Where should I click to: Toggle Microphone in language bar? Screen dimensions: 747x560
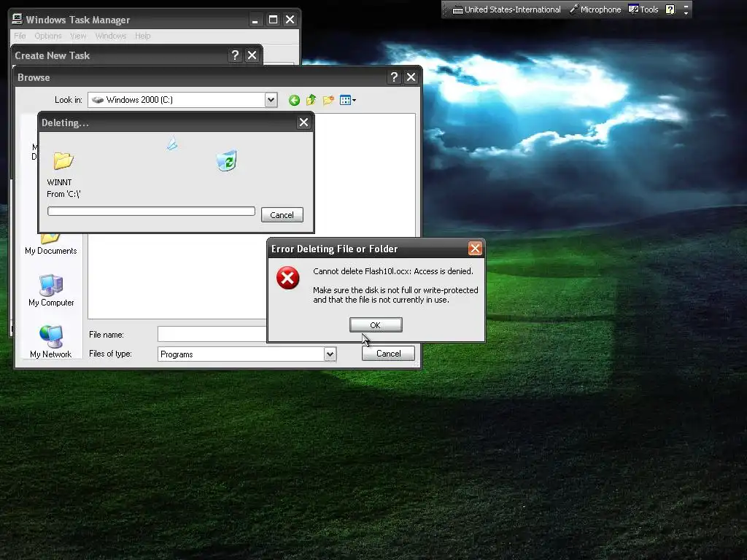(595, 9)
